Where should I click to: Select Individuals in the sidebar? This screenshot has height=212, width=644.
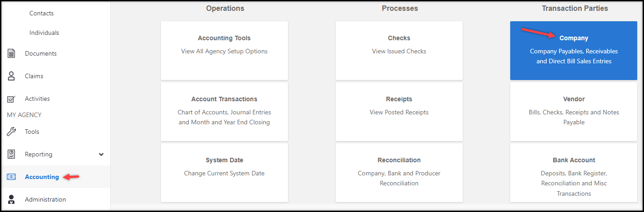[x=44, y=33]
